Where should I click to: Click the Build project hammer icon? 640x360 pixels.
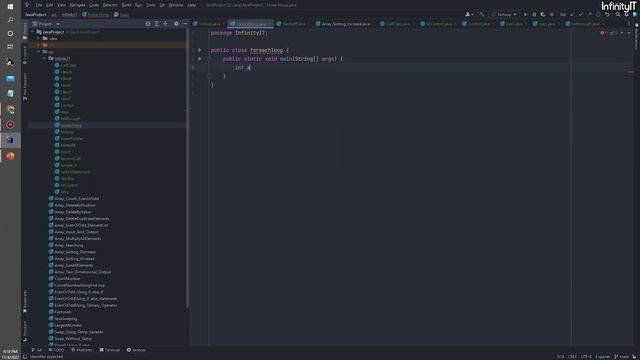pyautogui.click(x=482, y=14)
